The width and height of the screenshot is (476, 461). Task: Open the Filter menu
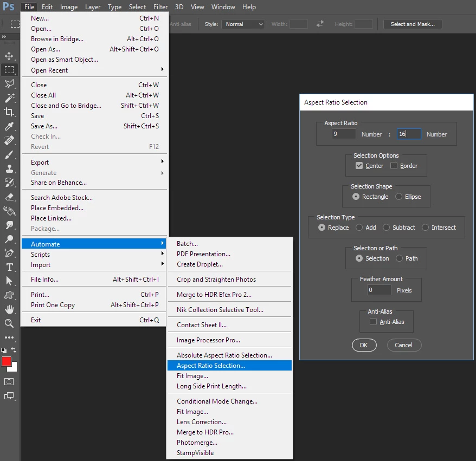click(x=160, y=7)
